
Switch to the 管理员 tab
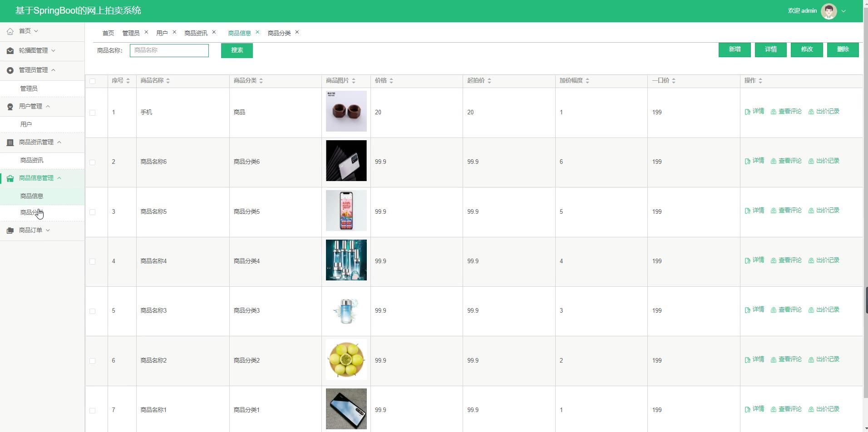[x=131, y=33]
